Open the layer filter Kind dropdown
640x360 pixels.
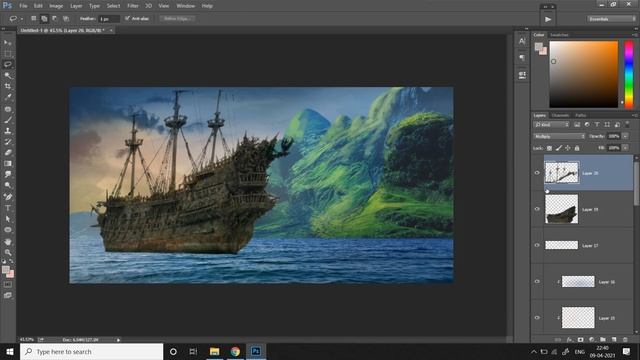[551, 124]
